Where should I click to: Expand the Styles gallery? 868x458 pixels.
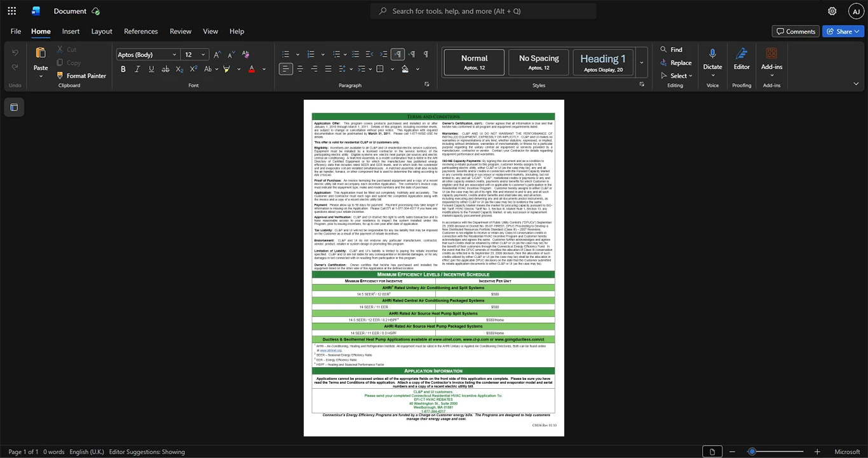[x=642, y=63]
